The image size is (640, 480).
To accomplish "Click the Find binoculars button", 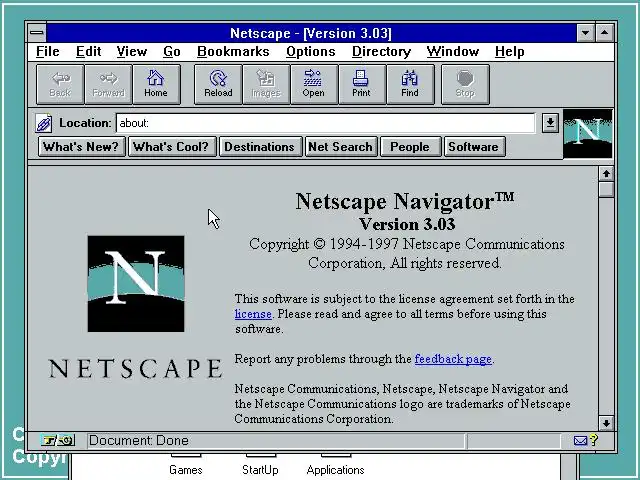I will pyautogui.click(x=410, y=84).
